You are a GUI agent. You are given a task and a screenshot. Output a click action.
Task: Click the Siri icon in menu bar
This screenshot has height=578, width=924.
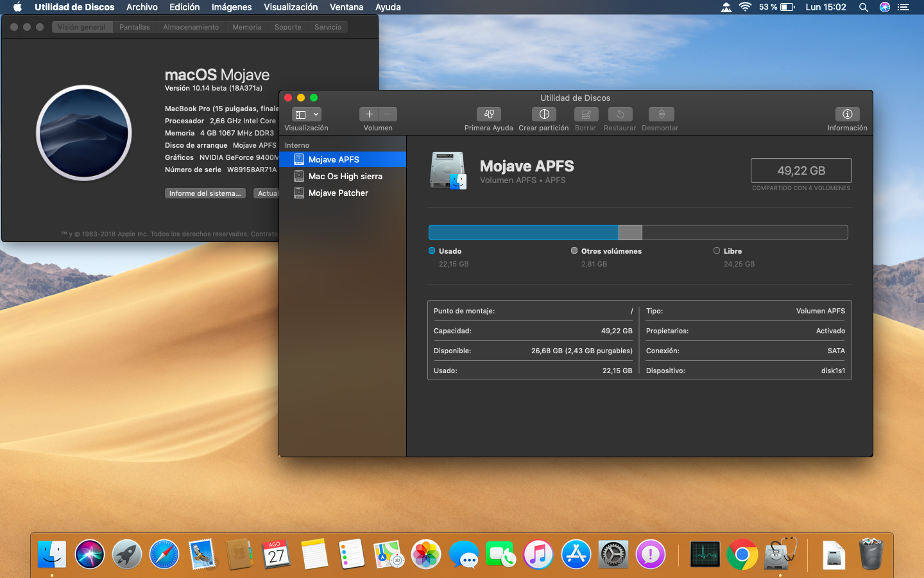885,7
